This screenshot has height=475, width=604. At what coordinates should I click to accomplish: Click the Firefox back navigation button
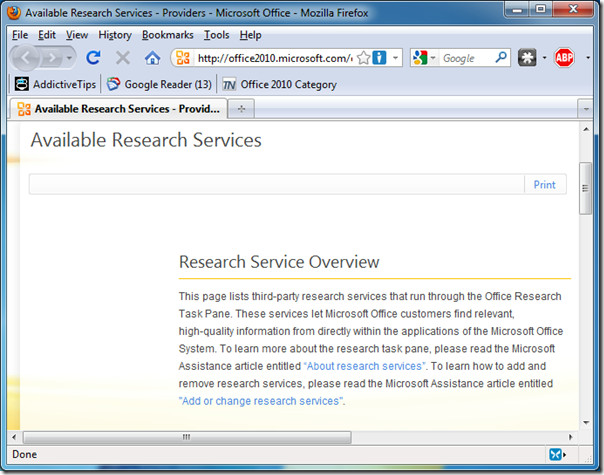(25, 58)
